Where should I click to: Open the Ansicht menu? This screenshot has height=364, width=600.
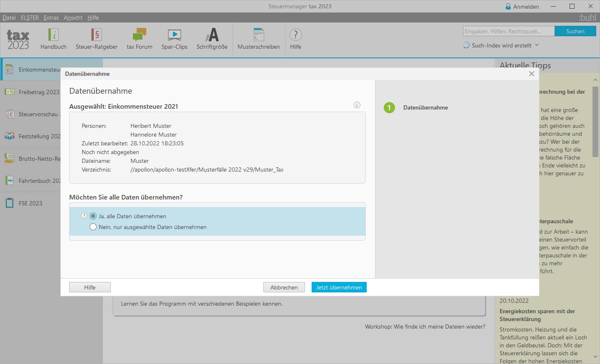point(73,17)
